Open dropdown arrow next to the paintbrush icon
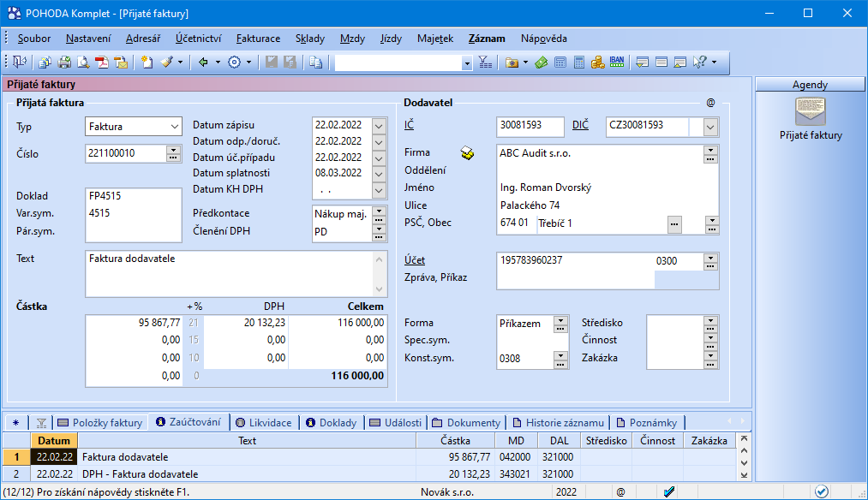Screen dimensions: 868x500 click(x=181, y=62)
